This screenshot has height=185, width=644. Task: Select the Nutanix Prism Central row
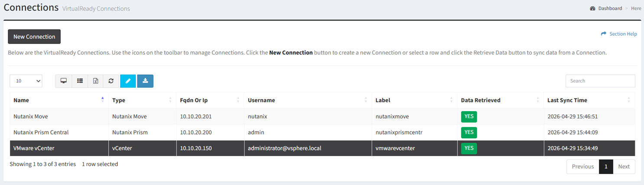[x=322, y=132]
